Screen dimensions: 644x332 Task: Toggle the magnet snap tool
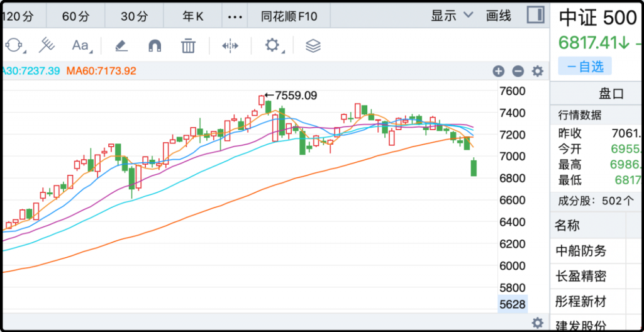point(154,45)
